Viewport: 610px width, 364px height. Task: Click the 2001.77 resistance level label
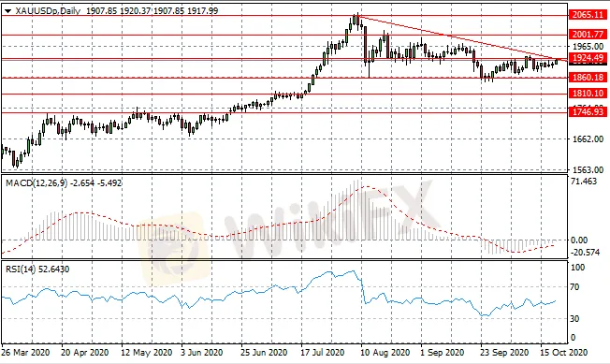point(588,35)
